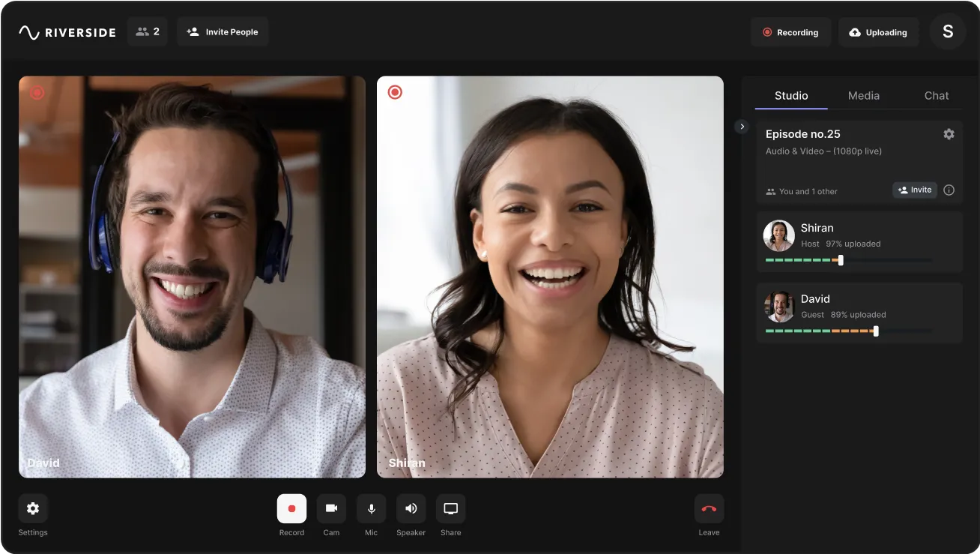Open the Settings panel
980x554 pixels.
pyautogui.click(x=32, y=508)
